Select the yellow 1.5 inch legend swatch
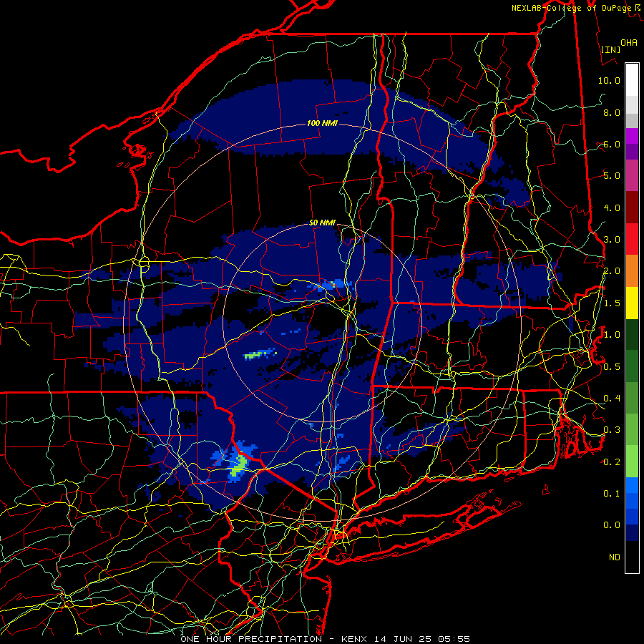The height and width of the screenshot is (644, 644). (632, 303)
